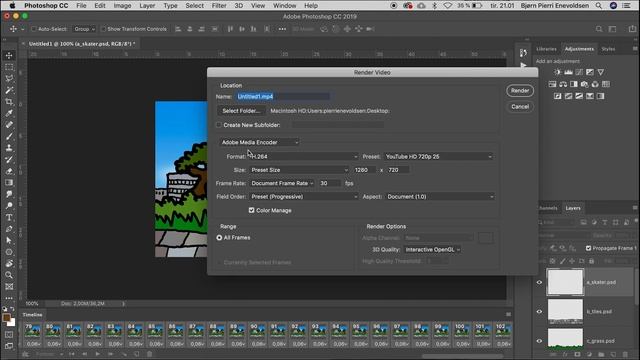This screenshot has width=640, height=360.
Task: Open the Window menu
Action: (x=284, y=6)
